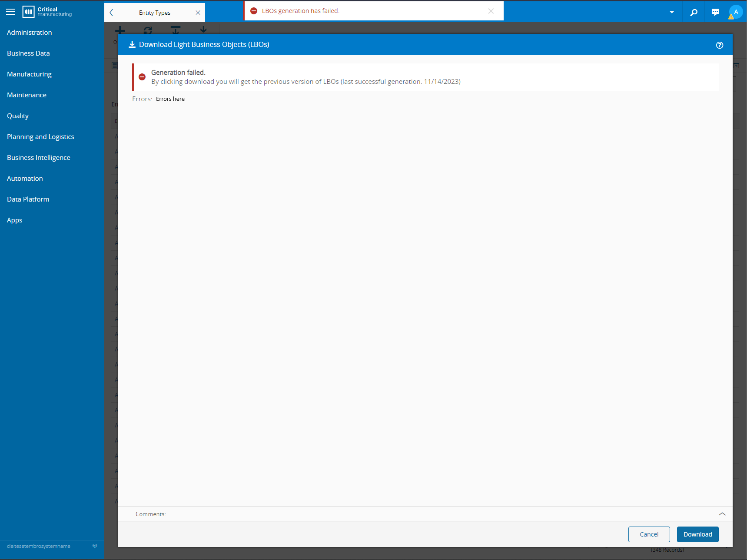
Task: Click the system name 'cleitesetembrosystemname'
Action: 39,546
